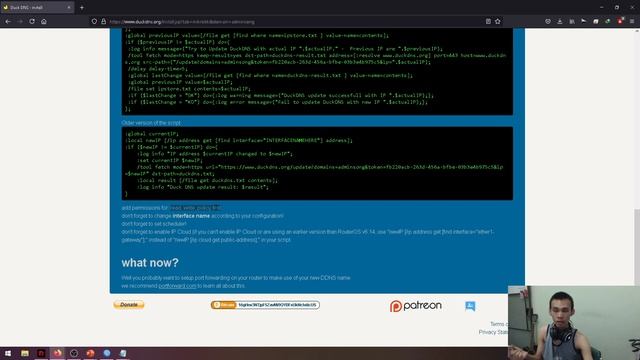This screenshot has height=360, width=640.
Task: Open the Library toolbar icon
Action: pos(572,21)
